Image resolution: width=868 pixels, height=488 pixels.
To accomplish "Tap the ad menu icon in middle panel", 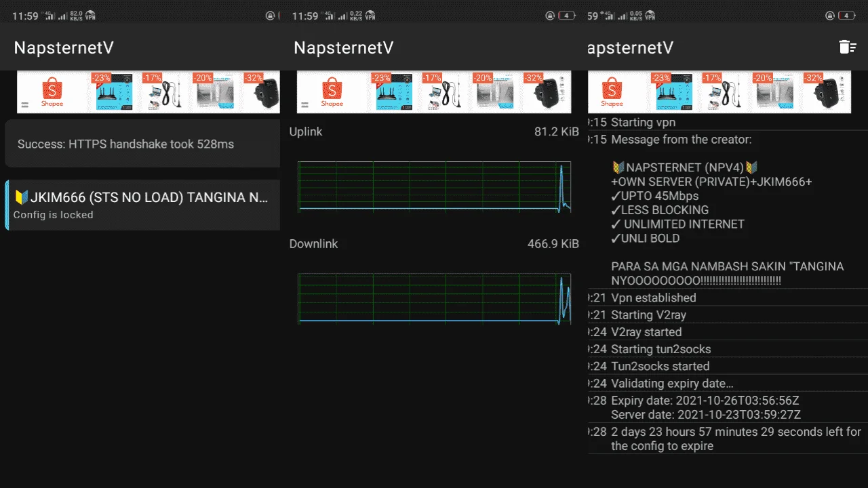I will [304, 105].
